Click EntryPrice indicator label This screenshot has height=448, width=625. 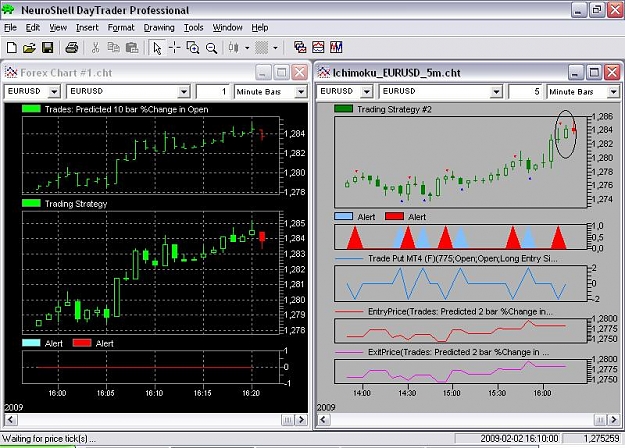[460, 312]
